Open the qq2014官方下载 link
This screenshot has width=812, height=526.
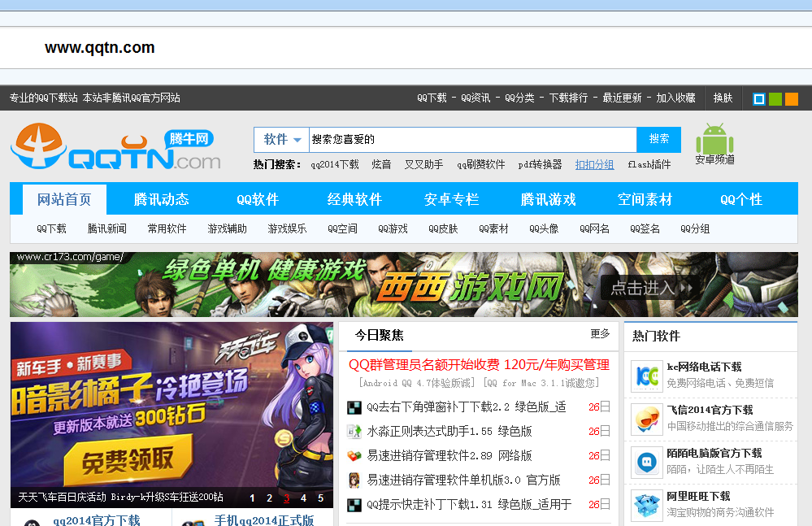[97, 520]
